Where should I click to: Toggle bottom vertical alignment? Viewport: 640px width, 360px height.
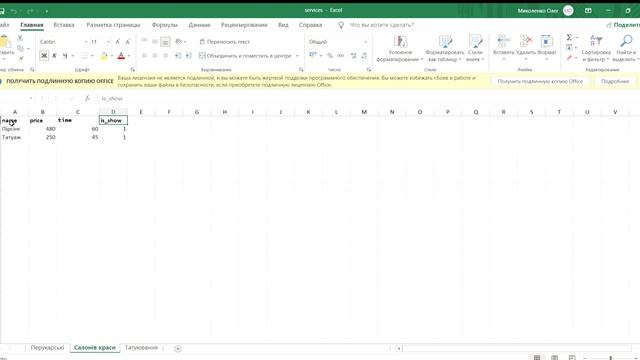165,42
